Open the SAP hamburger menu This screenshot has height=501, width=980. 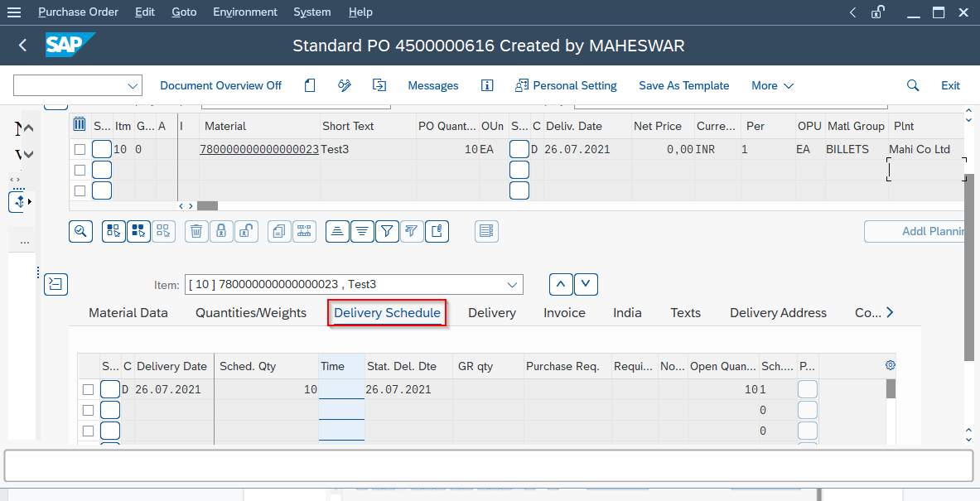pyautogui.click(x=14, y=12)
